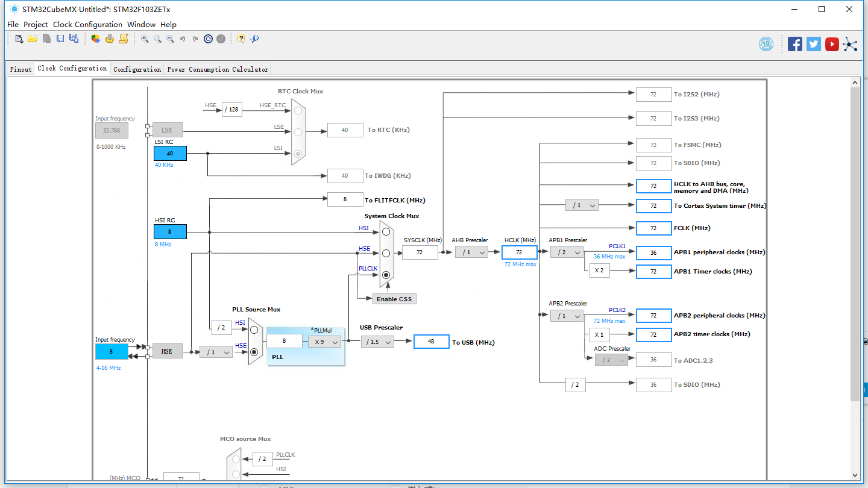Click the HSE input frequency field

coord(112,351)
